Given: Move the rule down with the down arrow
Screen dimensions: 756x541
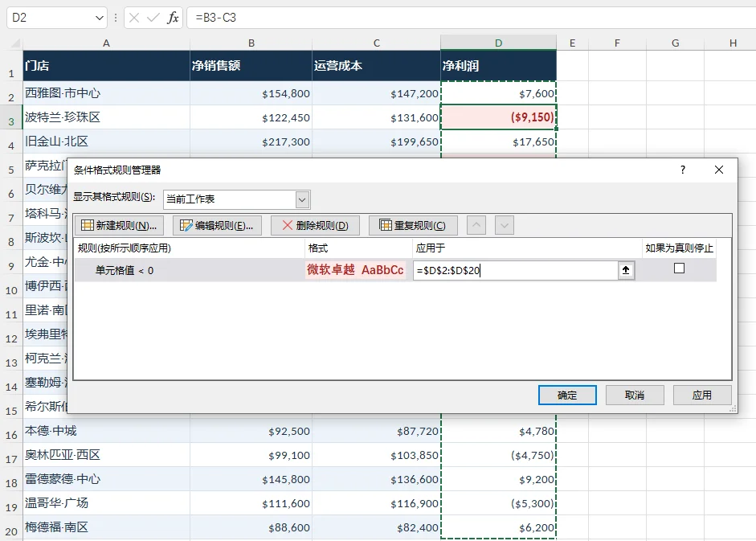Looking at the screenshot, I should point(505,225).
